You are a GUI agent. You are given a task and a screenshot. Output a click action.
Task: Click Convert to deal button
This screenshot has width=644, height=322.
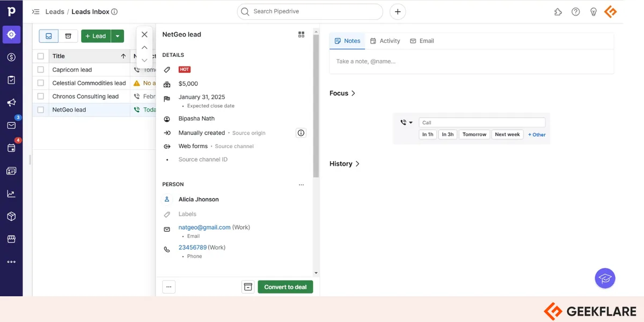pyautogui.click(x=285, y=287)
